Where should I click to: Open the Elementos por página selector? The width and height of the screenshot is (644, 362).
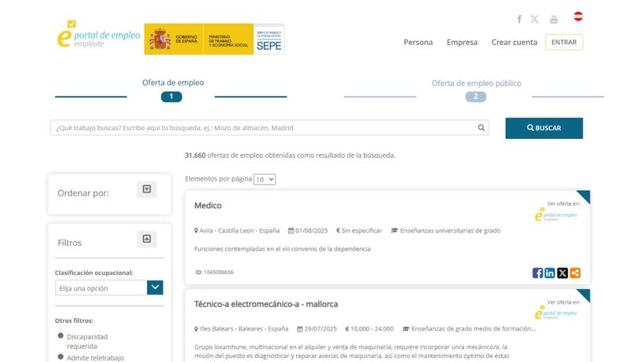point(265,179)
